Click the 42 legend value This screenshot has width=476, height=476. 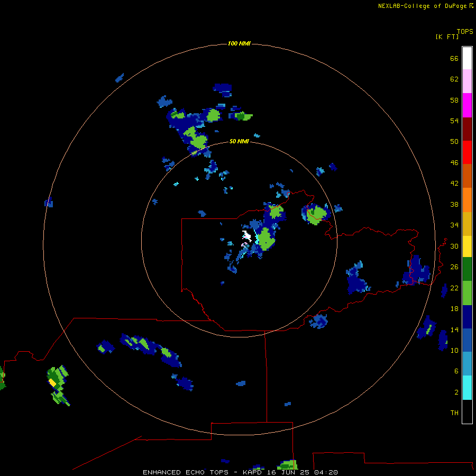[454, 184]
